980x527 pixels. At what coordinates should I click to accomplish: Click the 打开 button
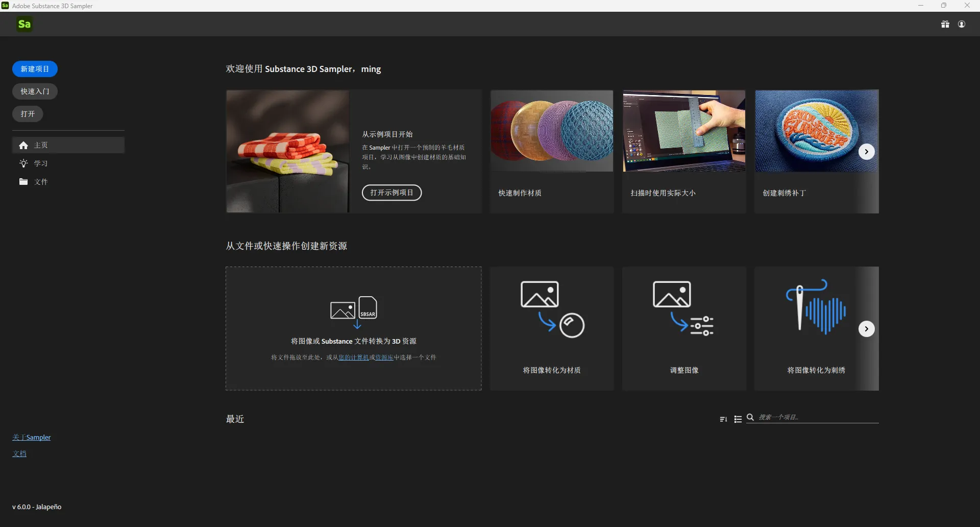click(x=28, y=114)
